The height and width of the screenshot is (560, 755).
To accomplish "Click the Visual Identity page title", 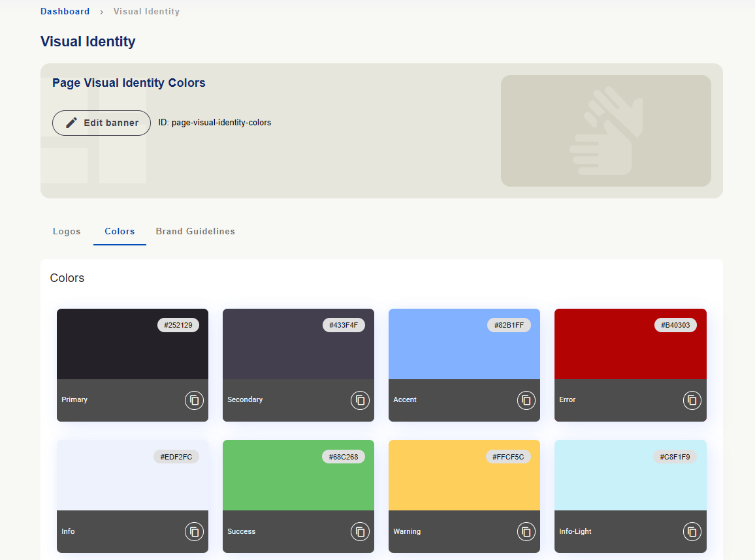I will pos(88,41).
